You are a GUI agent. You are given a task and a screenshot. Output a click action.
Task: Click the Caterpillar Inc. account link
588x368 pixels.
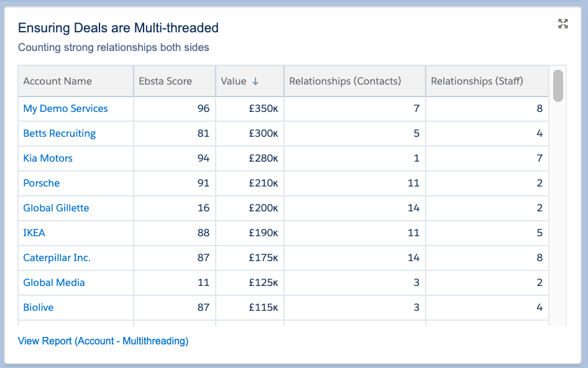[x=57, y=258]
